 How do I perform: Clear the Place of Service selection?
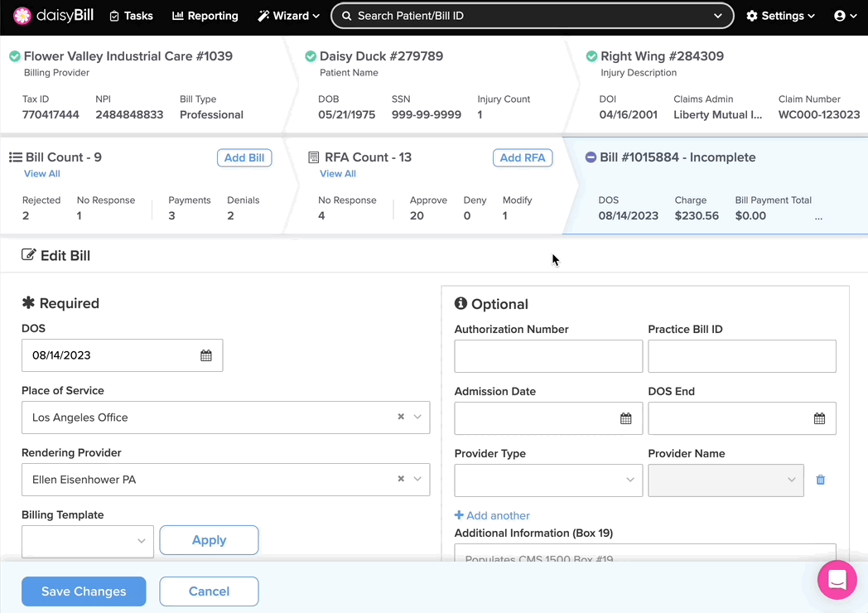pyautogui.click(x=401, y=417)
